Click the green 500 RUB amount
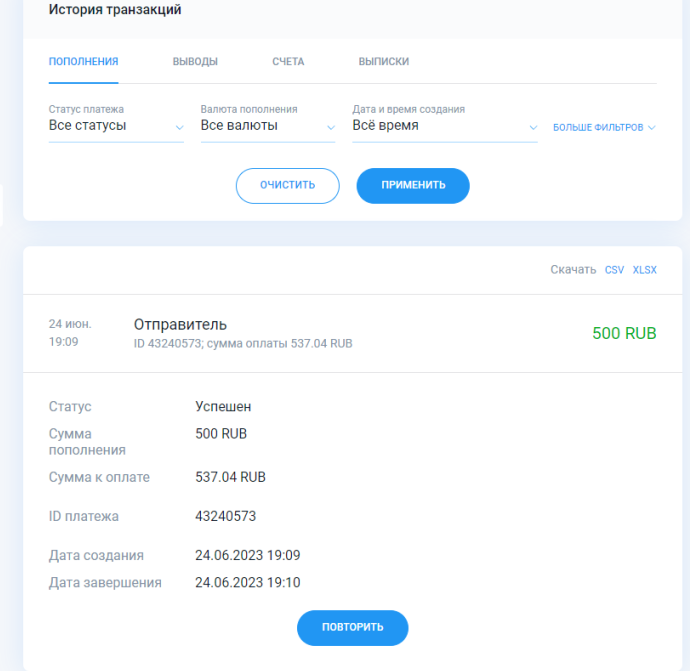Screen dimensions: 690x671 (x=623, y=333)
